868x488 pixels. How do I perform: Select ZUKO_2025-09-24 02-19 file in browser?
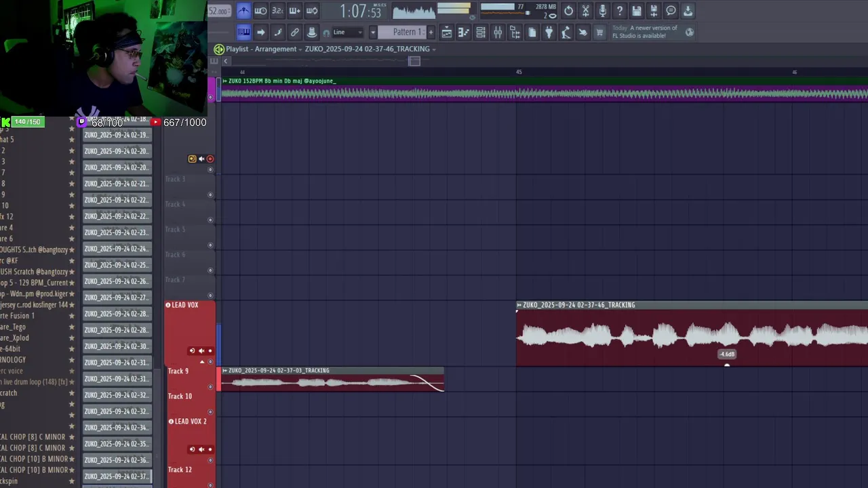[x=116, y=135]
